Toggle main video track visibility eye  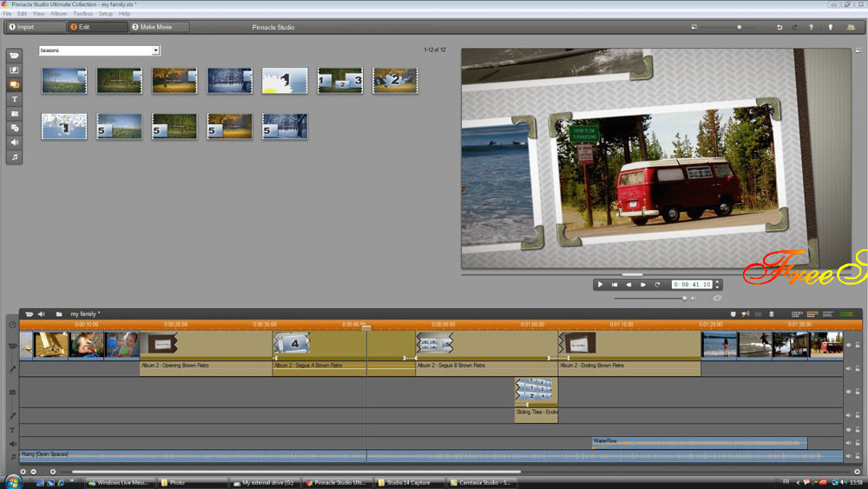848,345
